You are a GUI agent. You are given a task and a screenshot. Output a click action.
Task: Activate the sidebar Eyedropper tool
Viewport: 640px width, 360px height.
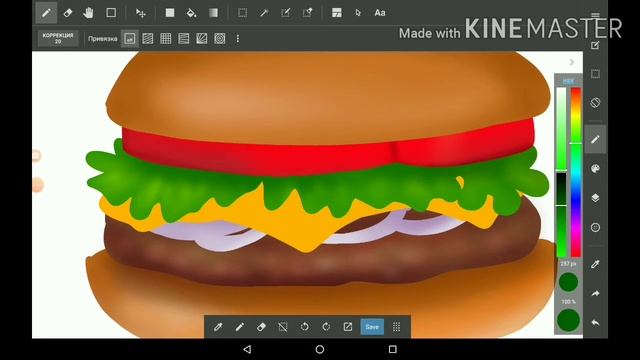tap(595, 264)
